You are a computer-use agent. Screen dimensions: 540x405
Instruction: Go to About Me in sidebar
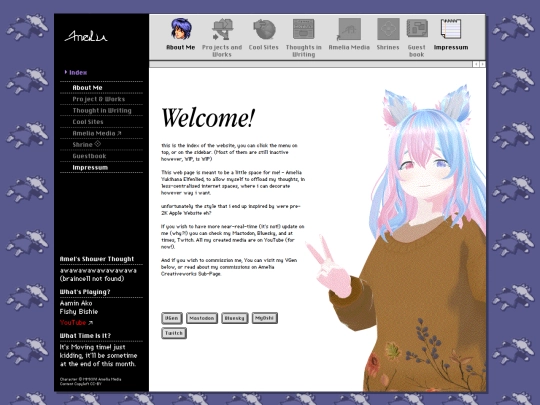point(87,87)
